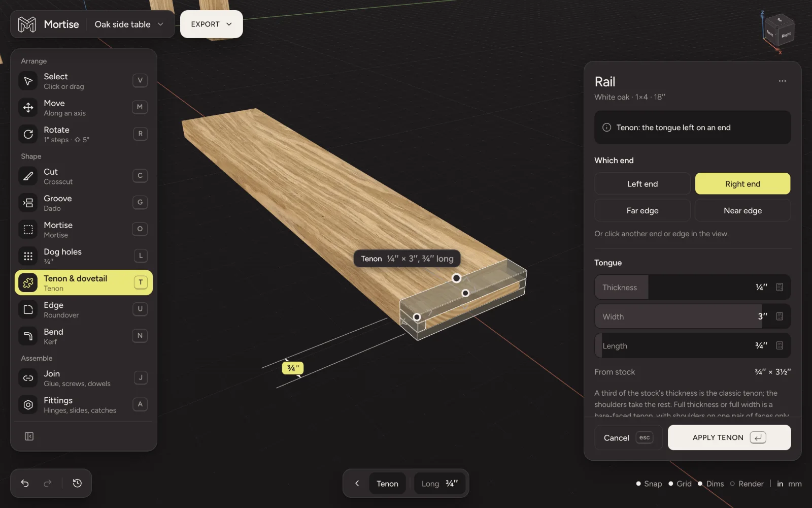Select the Select arrow tool
Image resolution: width=812 pixels, height=508 pixels.
click(84, 81)
